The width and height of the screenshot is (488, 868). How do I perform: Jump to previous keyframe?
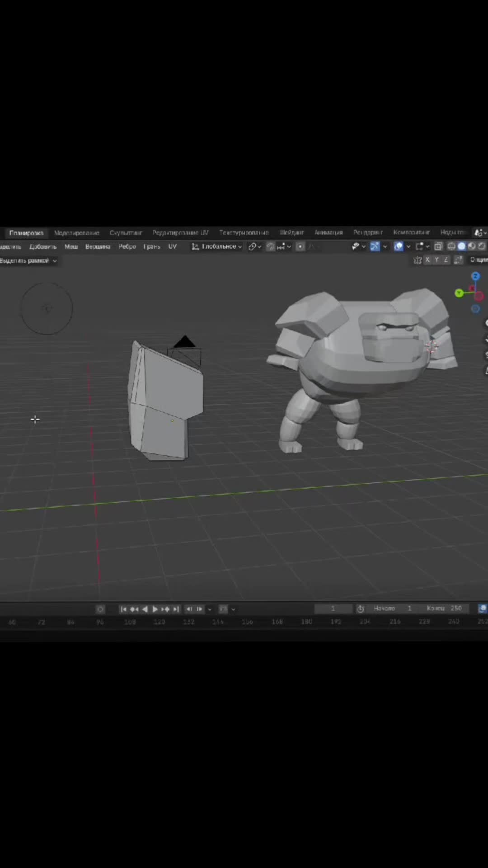[x=134, y=609]
